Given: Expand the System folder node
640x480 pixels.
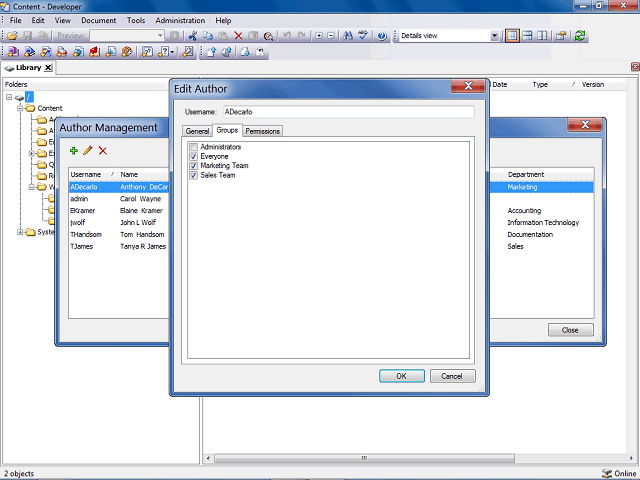Looking at the screenshot, I should pyautogui.click(x=20, y=232).
